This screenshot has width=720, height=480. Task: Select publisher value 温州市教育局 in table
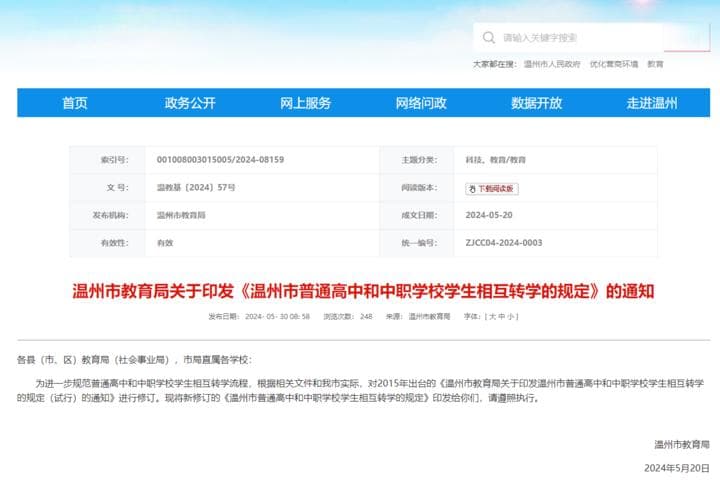pos(181,215)
